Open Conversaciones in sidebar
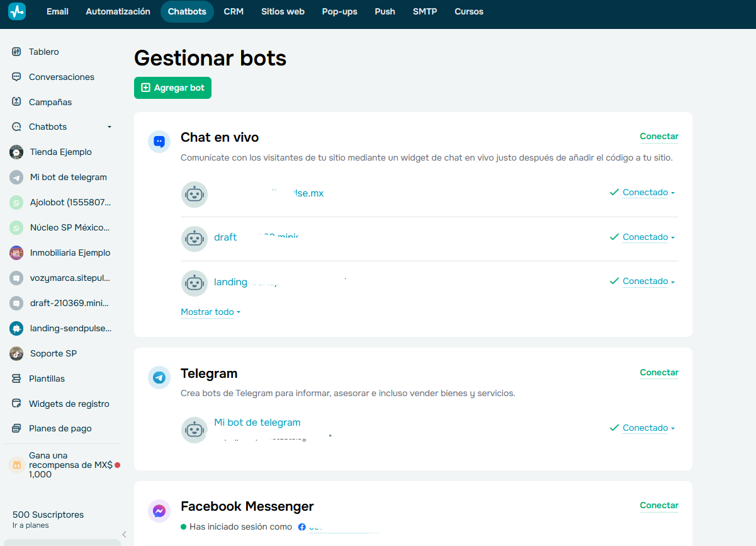The image size is (756, 546). pyautogui.click(x=62, y=77)
